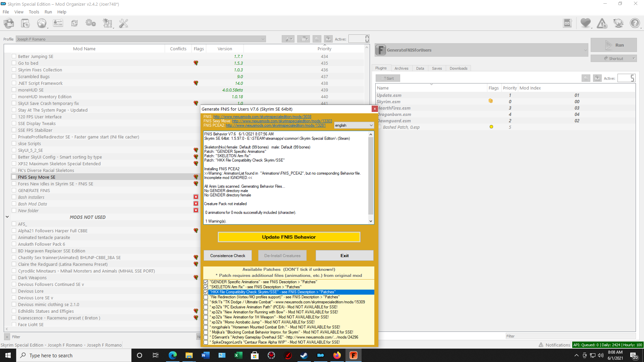Switch to the Archives tab

pyautogui.click(x=401, y=68)
